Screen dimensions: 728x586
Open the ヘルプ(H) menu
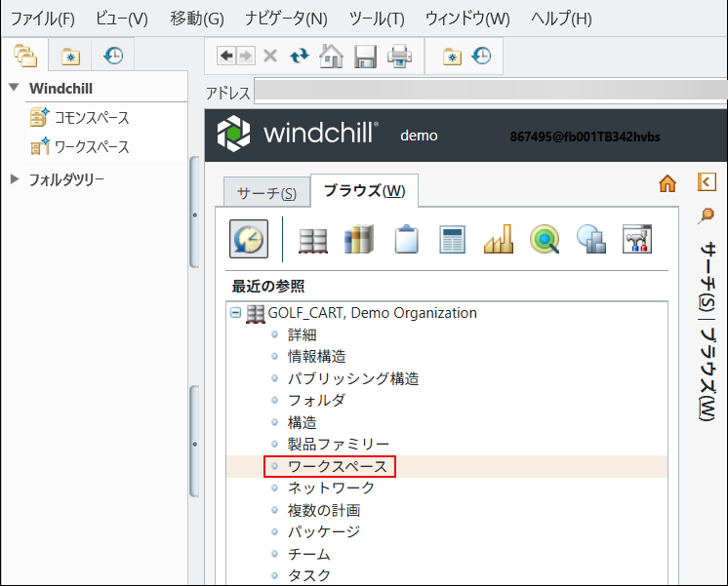tap(561, 19)
